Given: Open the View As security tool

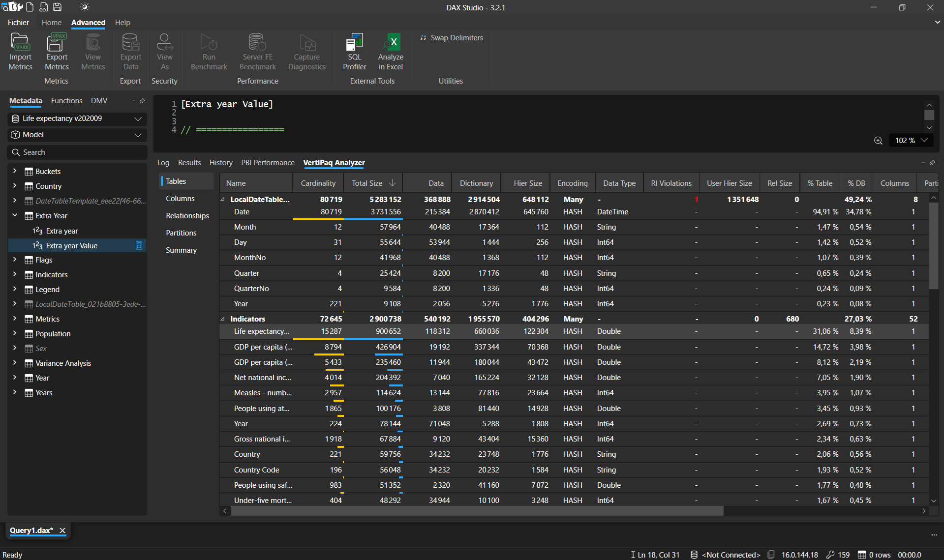Looking at the screenshot, I should [165, 51].
